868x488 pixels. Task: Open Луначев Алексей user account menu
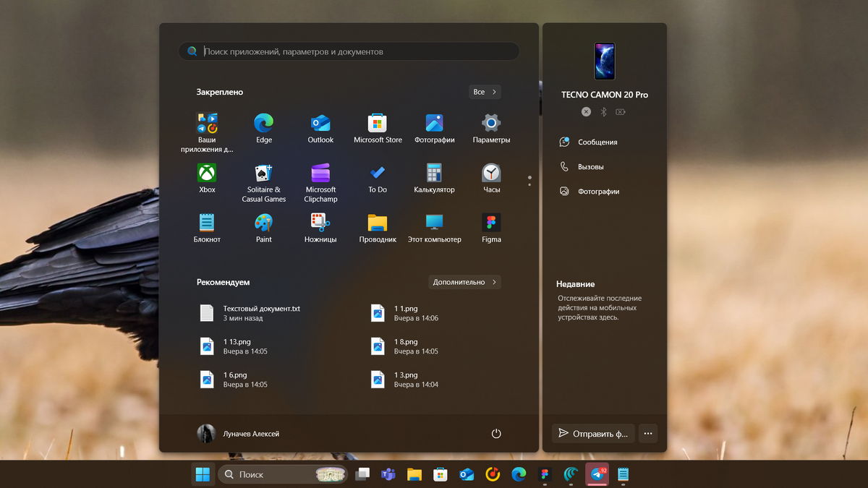tap(238, 434)
